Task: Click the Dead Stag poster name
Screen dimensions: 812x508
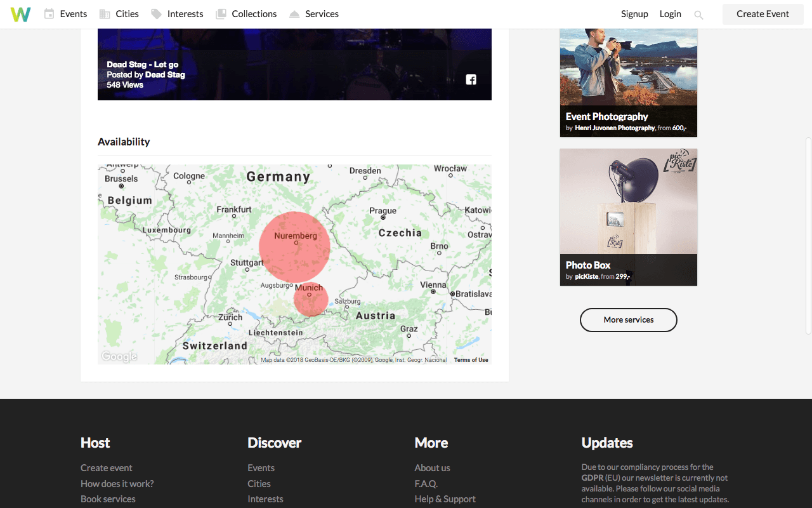Action: [x=165, y=74]
